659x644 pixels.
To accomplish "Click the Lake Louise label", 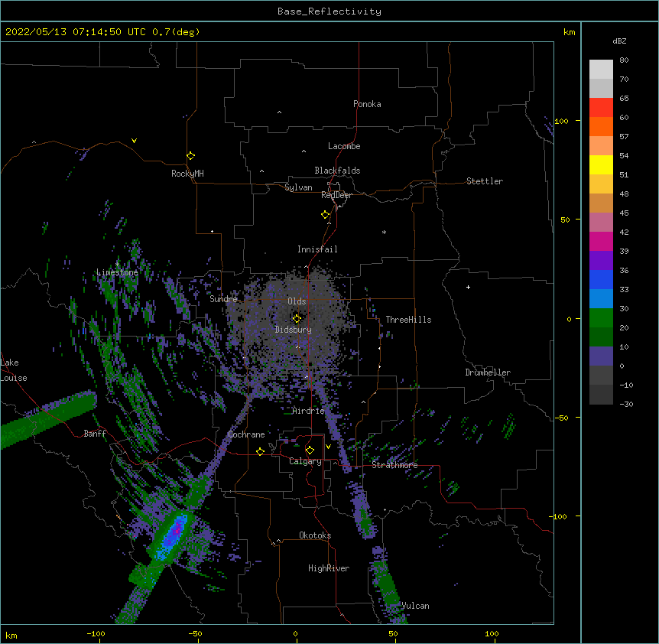I will click(x=14, y=370).
